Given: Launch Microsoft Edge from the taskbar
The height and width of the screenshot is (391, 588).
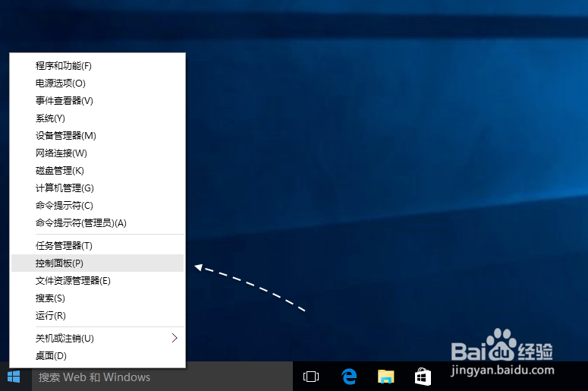Looking at the screenshot, I should point(349,377).
